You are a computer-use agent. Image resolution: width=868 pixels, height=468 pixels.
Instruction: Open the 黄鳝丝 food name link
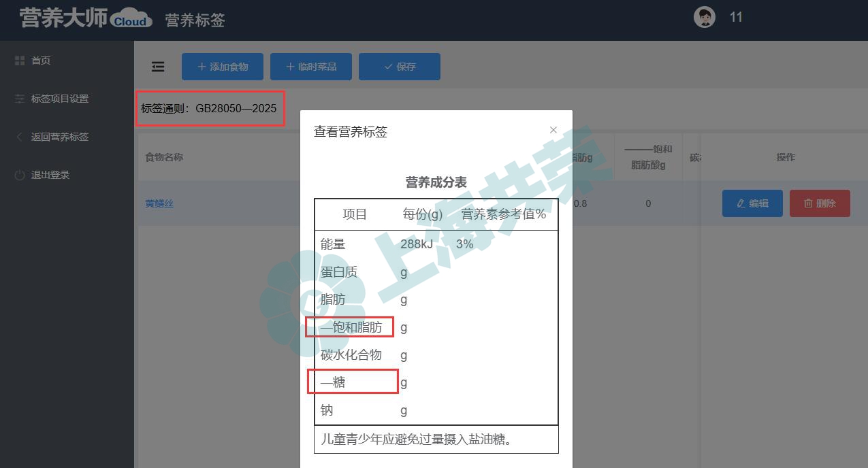coord(159,203)
